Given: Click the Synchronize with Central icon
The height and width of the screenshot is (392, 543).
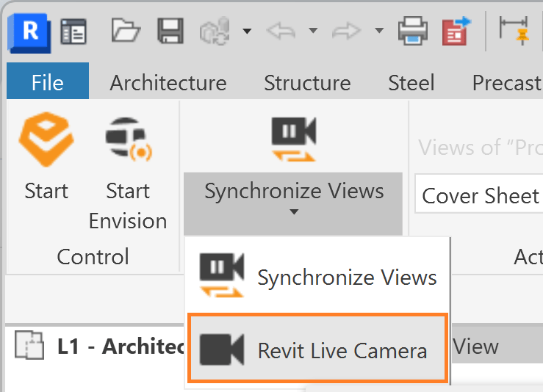Looking at the screenshot, I should tap(215, 31).
